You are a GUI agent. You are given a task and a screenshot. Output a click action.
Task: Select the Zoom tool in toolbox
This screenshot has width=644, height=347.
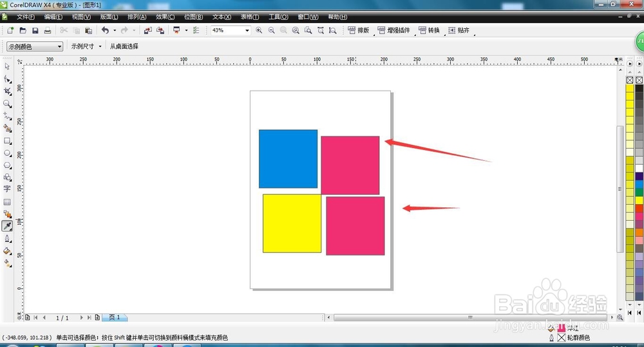7,104
